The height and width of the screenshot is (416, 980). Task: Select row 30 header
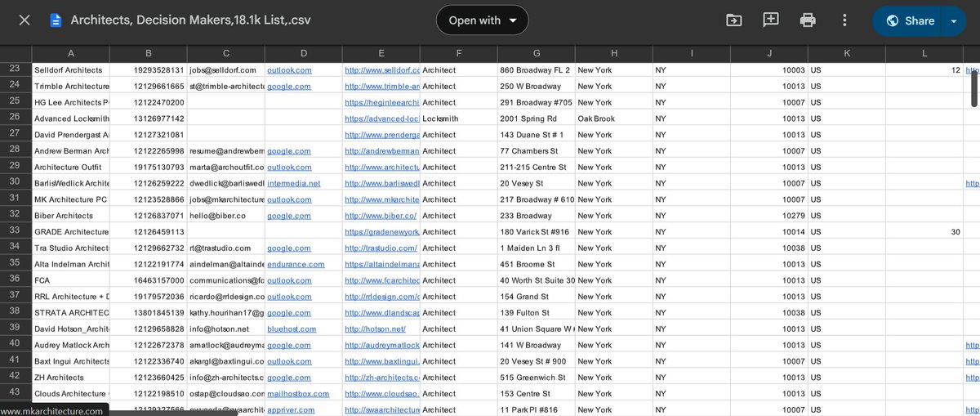(x=16, y=183)
